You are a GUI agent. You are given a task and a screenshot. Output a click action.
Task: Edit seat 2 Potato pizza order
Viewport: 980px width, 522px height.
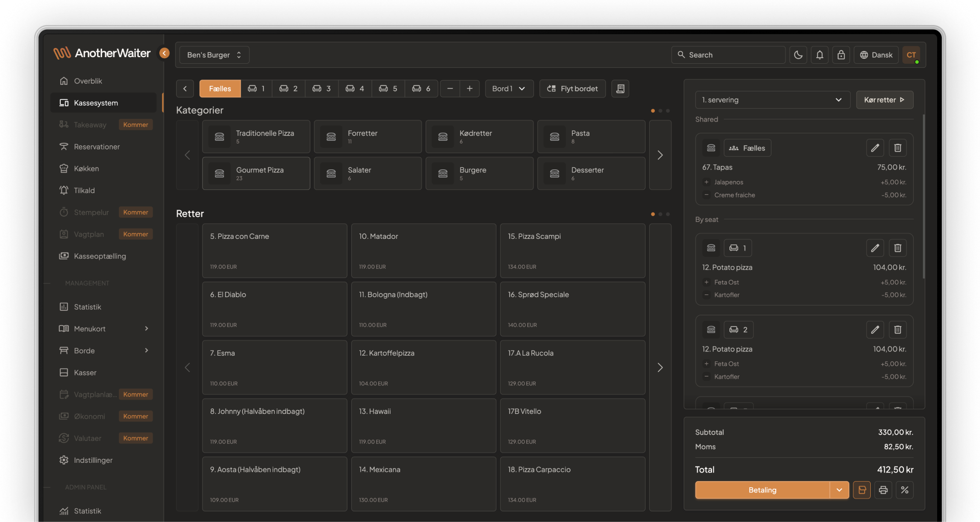point(875,330)
